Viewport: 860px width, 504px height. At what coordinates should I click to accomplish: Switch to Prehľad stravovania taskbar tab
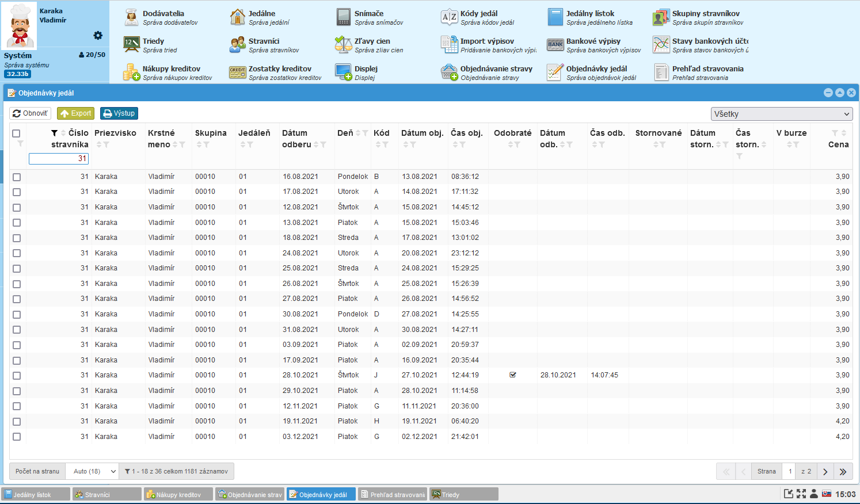(x=393, y=494)
